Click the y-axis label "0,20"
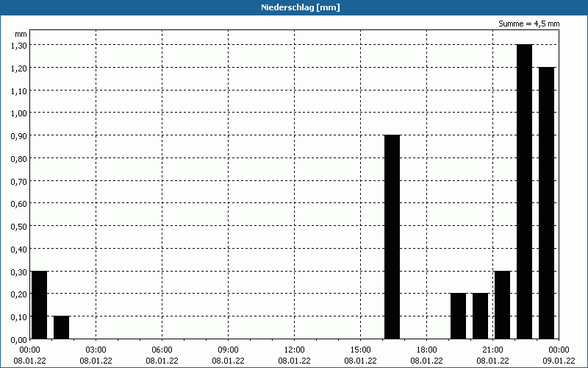 (19, 294)
